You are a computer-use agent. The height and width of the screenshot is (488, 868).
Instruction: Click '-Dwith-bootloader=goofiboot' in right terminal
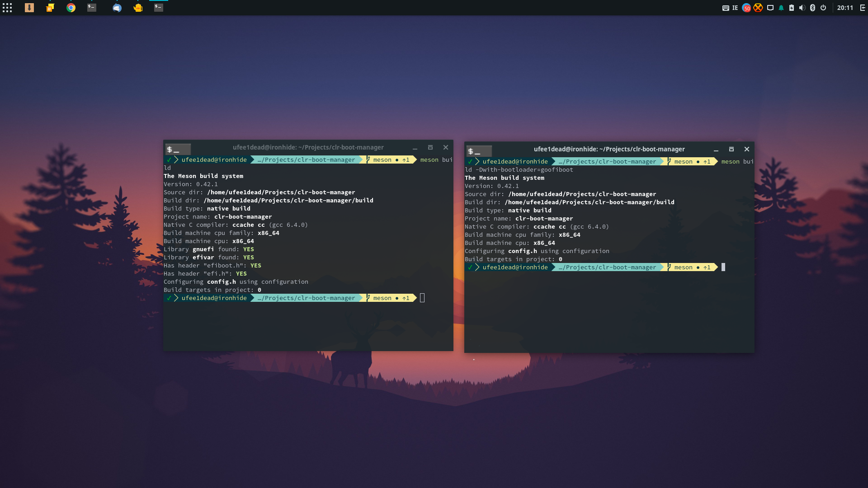point(524,170)
